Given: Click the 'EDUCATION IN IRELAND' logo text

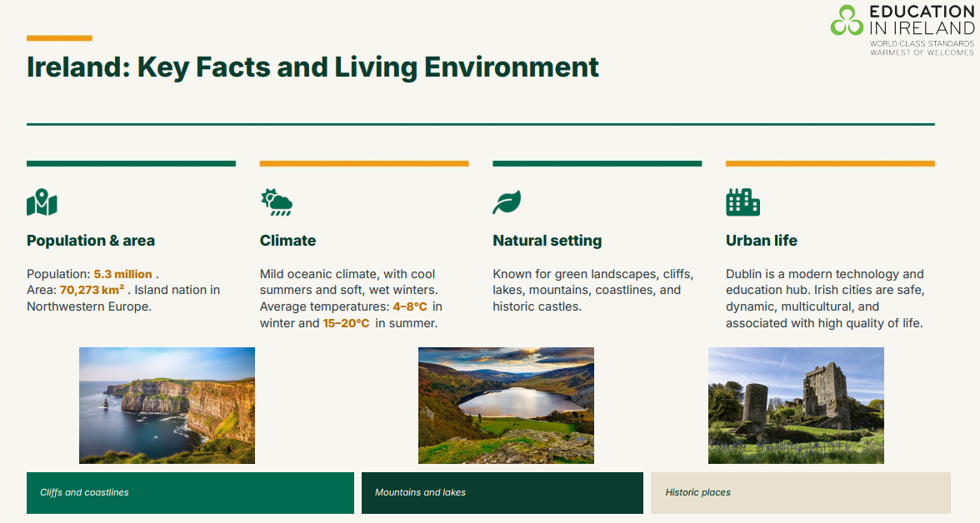Looking at the screenshot, I should click(x=922, y=20).
